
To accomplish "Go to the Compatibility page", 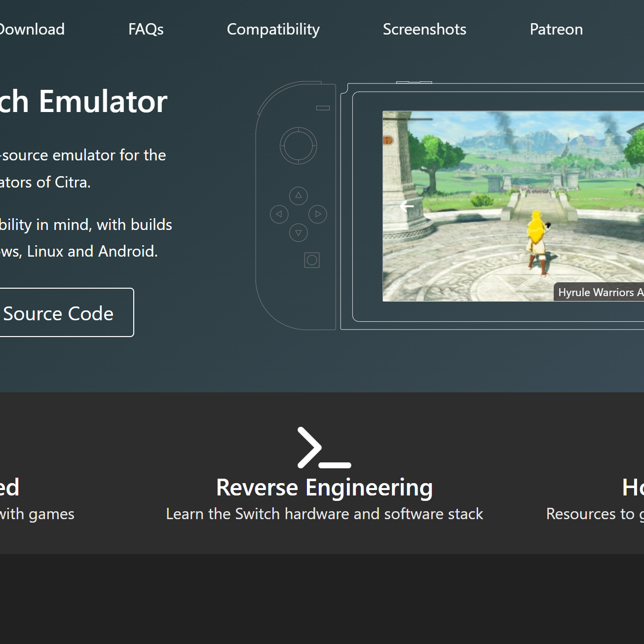I will point(273,29).
